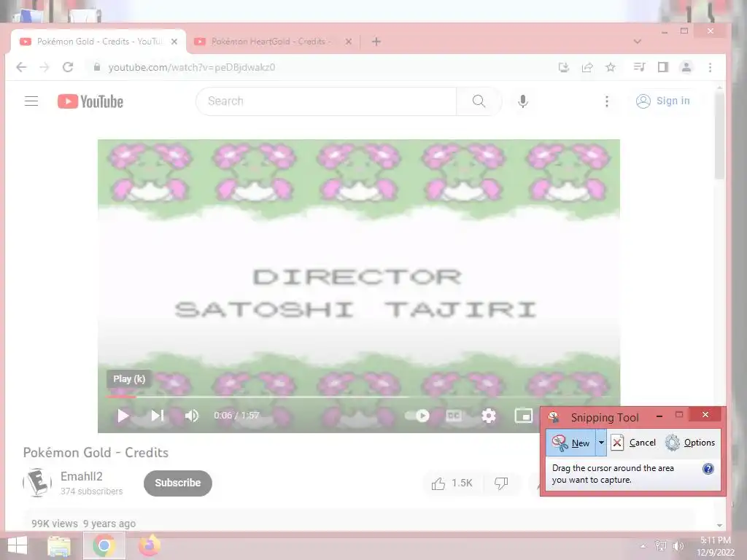Subscribe to Emahll2 channel
The width and height of the screenshot is (747, 560).
(x=178, y=483)
